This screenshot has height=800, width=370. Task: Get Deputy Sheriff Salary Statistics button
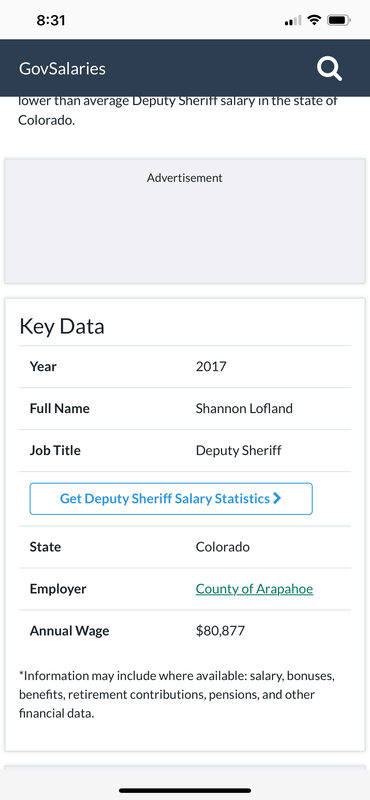pyautogui.click(x=171, y=498)
